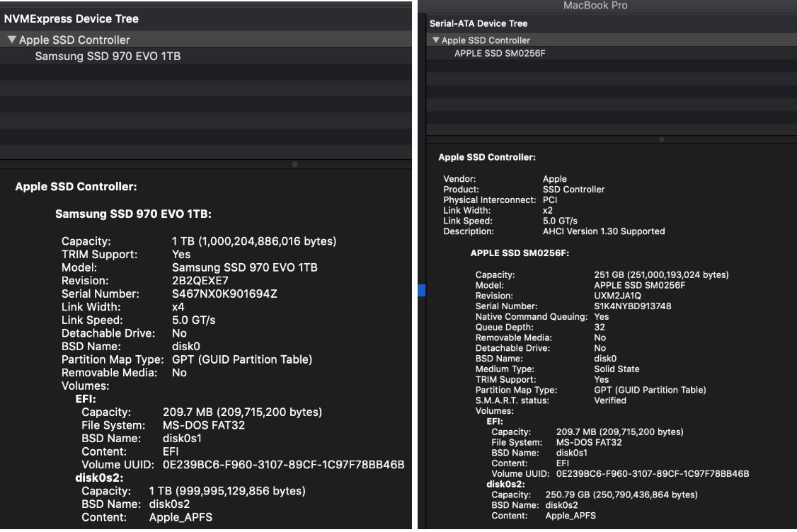Click EFI volume heading in Serial-ATA panel
Screen dimensions: 797x532
point(495,421)
